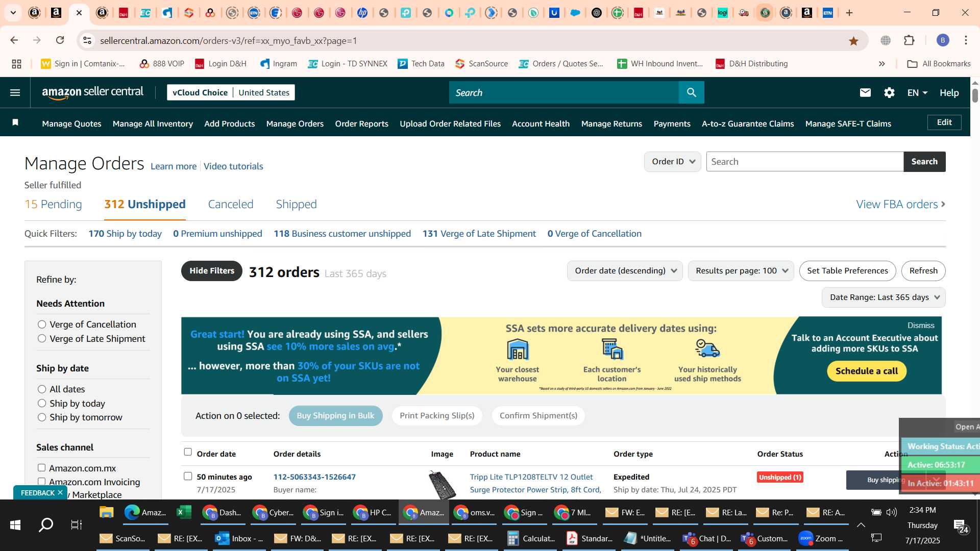Close the FEEDBACK tab with its X
Viewport: 980px width, 551px height.
click(x=60, y=492)
